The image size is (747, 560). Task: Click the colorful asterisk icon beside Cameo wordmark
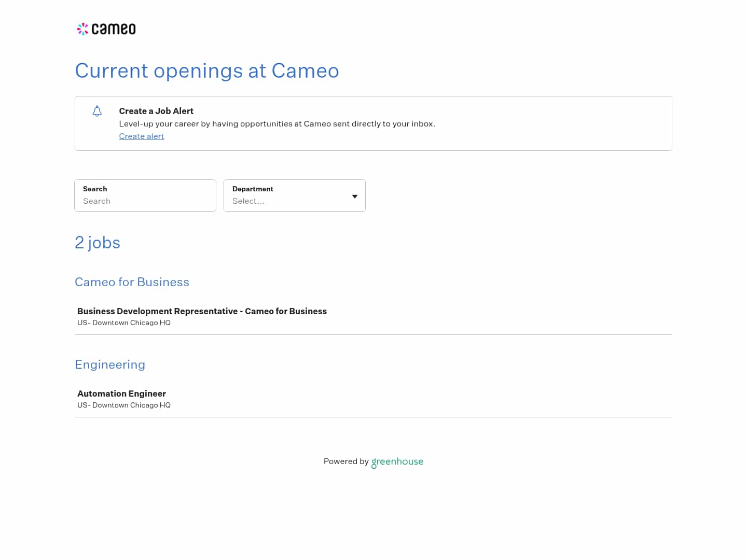82,29
